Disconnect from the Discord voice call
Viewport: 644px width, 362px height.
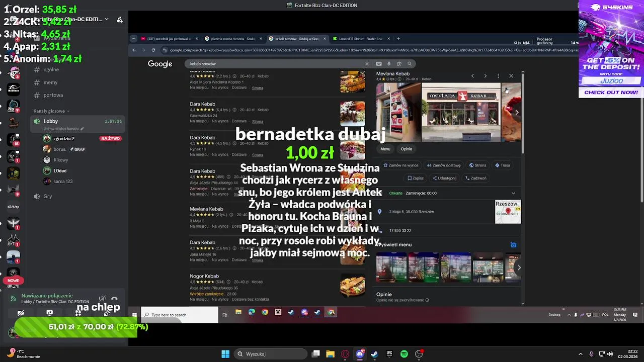click(x=114, y=299)
